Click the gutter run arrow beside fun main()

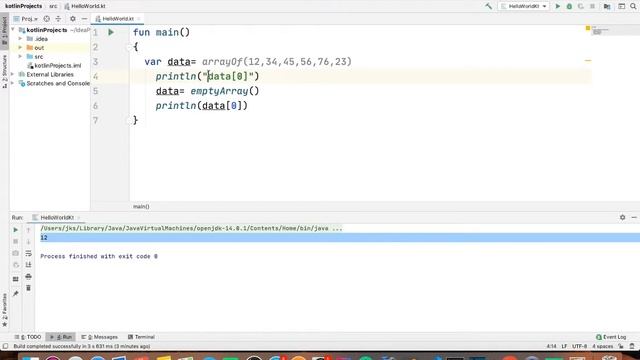tap(111, 32)
